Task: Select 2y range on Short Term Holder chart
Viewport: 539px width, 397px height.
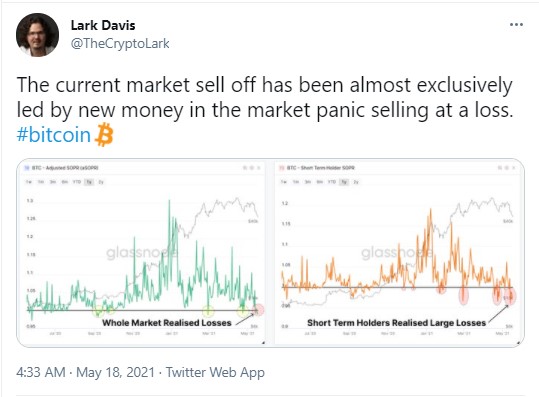Action: (x=356, y=182)
